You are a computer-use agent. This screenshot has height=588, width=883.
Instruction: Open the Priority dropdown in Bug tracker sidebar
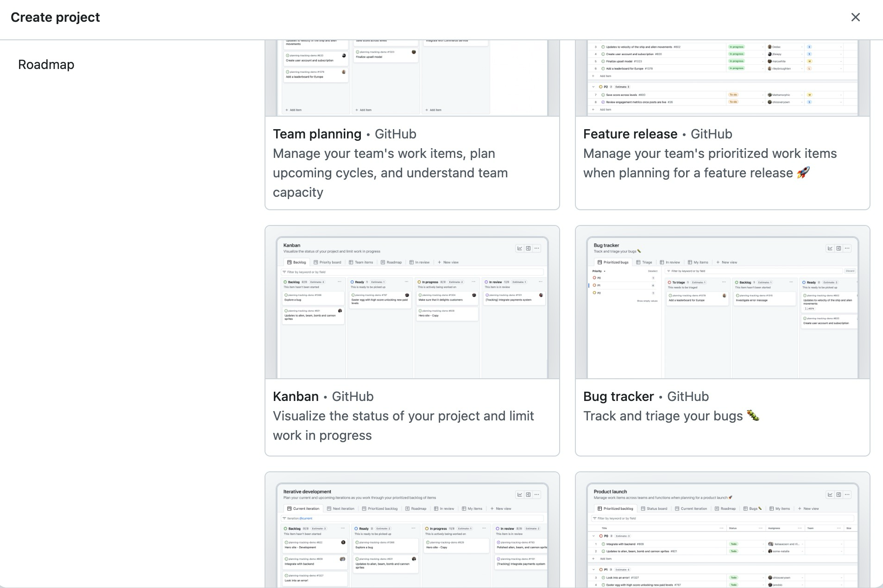(x=599, y=271)
